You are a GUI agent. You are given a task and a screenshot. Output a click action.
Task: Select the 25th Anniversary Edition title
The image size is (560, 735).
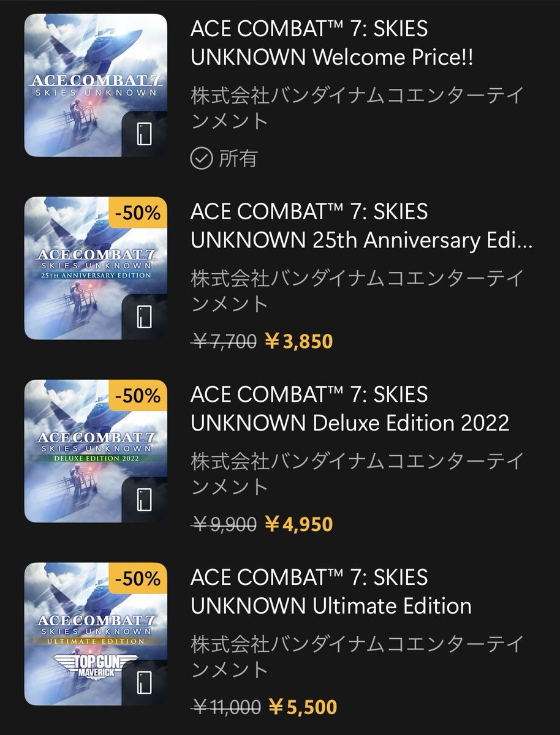click(361, 225)
